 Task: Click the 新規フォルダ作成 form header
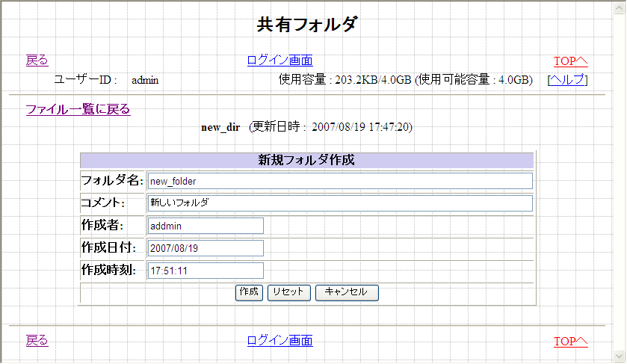click(x=306, y=160)
